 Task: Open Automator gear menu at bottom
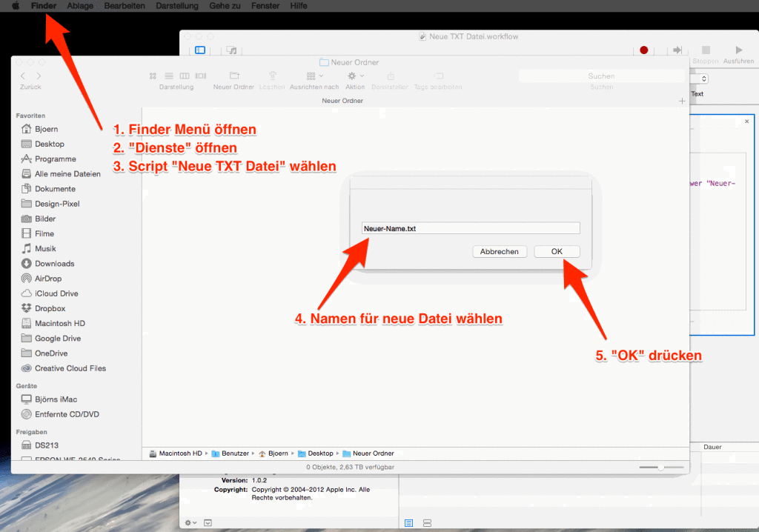190,523
